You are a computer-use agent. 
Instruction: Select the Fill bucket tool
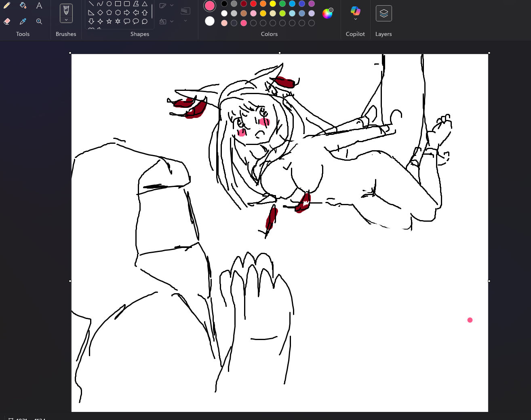pyautogui.click(x=23, y=5)
